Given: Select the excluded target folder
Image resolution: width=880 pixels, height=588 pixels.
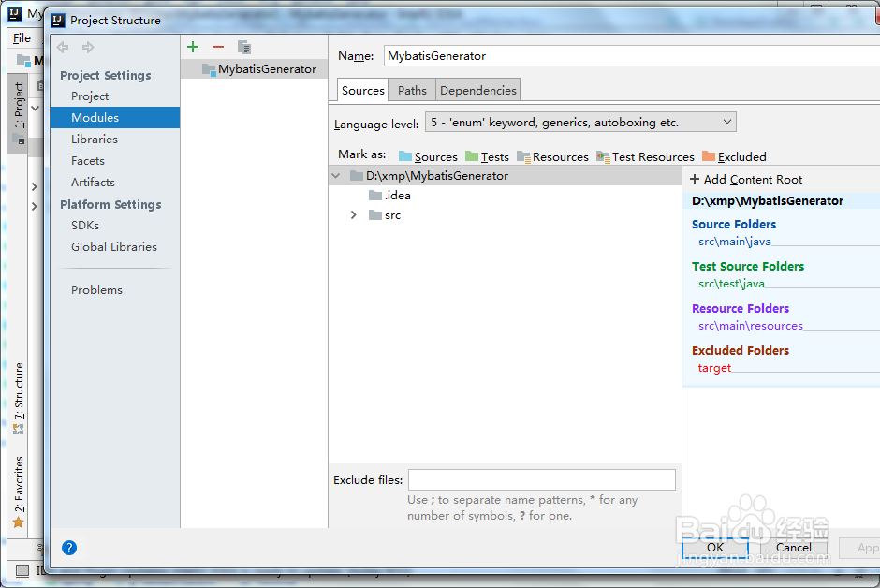Looking at the screenshot, I should 714,367.
